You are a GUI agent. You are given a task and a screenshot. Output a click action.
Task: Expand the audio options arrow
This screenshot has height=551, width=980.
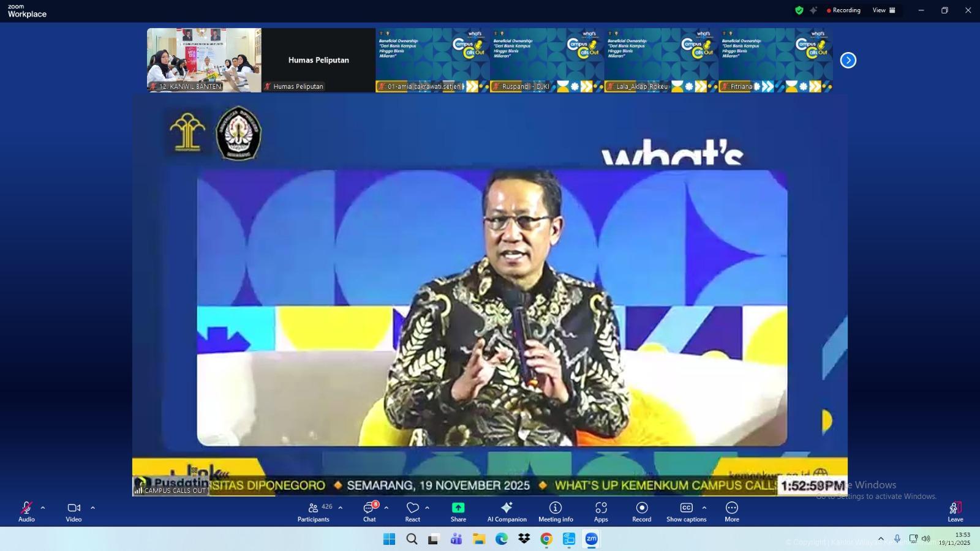coord(43,508)
